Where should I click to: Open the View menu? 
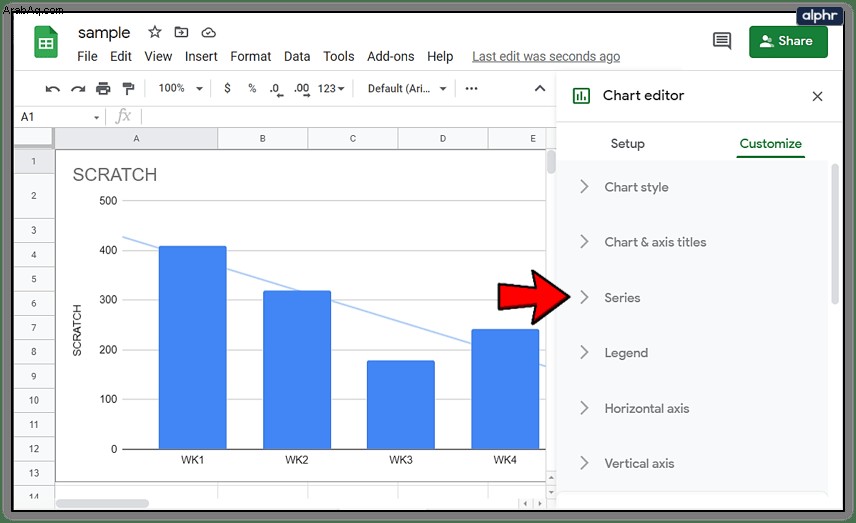click(x=158, y=56)
